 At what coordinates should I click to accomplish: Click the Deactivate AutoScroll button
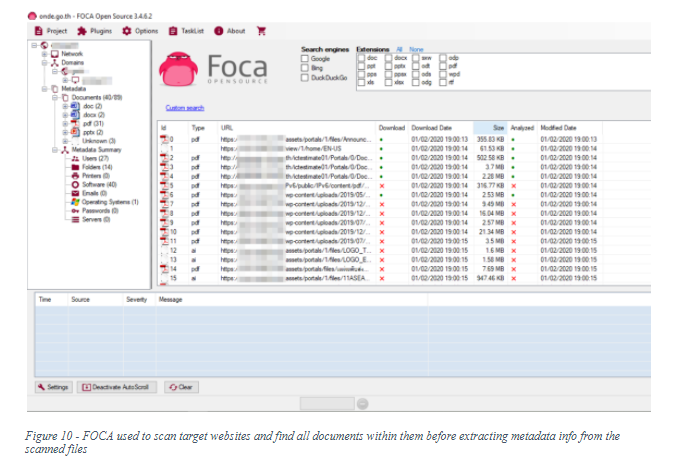click(117, 387)
